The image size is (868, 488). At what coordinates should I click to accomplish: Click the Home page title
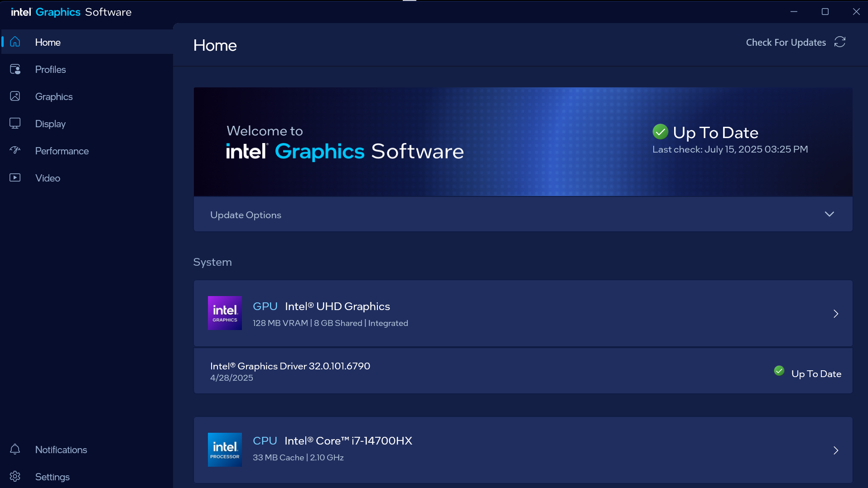(215, 45)
